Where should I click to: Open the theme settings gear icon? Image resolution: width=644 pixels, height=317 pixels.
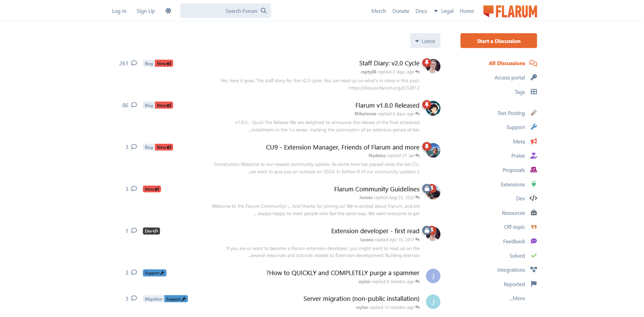[x=168, y=11]
